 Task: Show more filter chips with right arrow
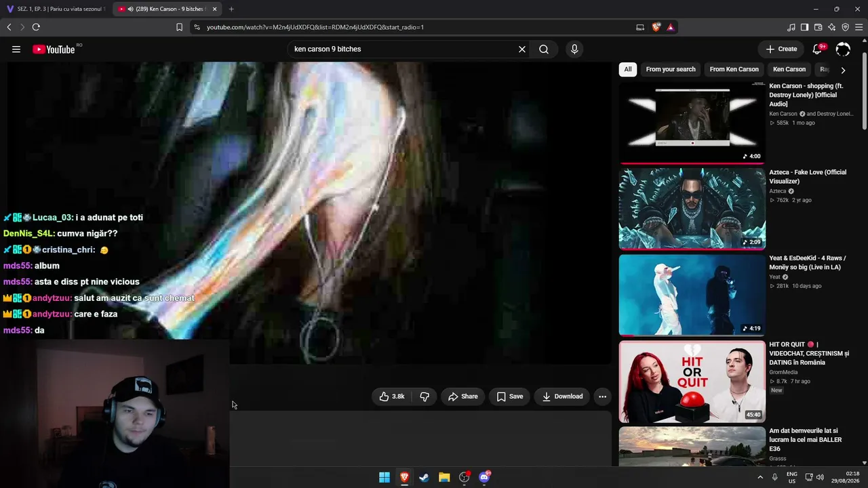pyautogui.click(x=843, y=70)
